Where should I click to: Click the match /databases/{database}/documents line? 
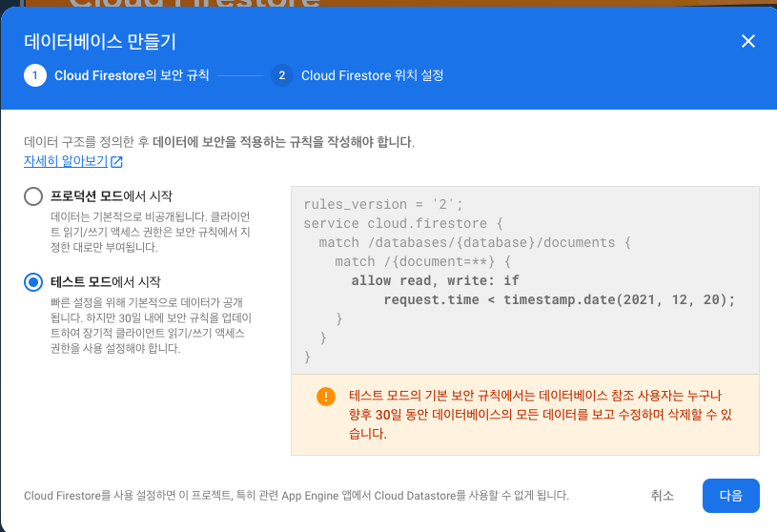point(475,242)
